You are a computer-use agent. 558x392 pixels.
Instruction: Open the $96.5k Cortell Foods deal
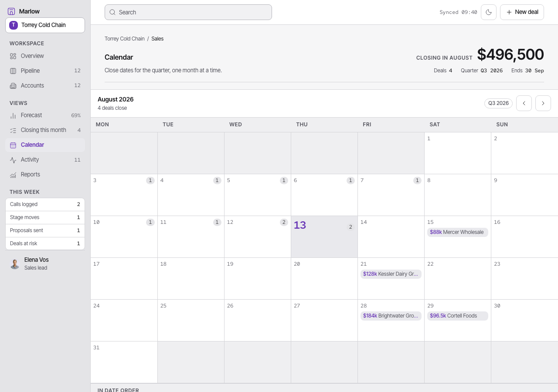pos(458,316)
